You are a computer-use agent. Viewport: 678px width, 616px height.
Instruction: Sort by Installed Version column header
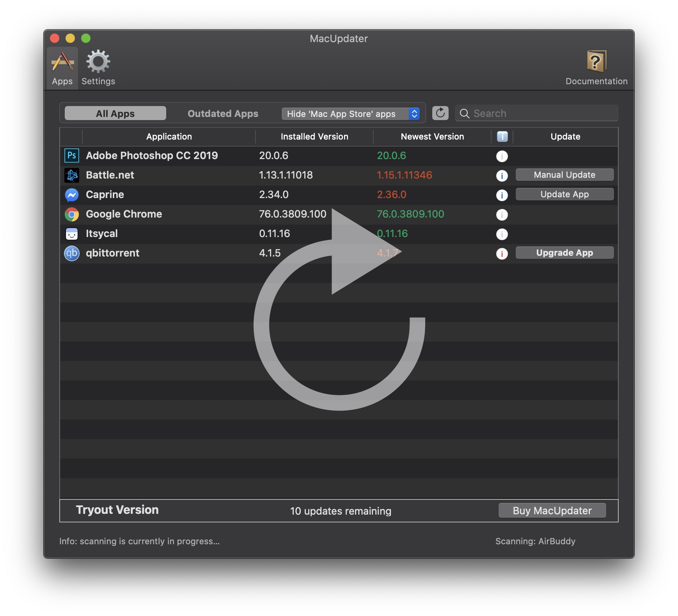(314, 136)
